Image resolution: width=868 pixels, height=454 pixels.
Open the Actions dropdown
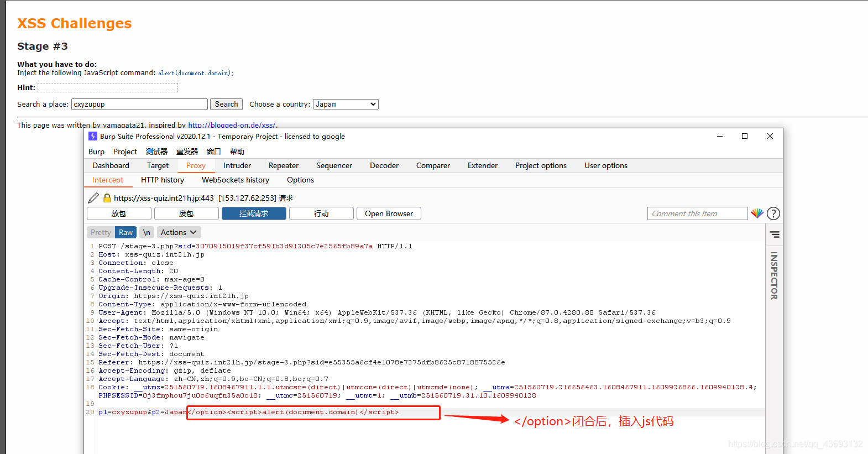tap(179, 232)
